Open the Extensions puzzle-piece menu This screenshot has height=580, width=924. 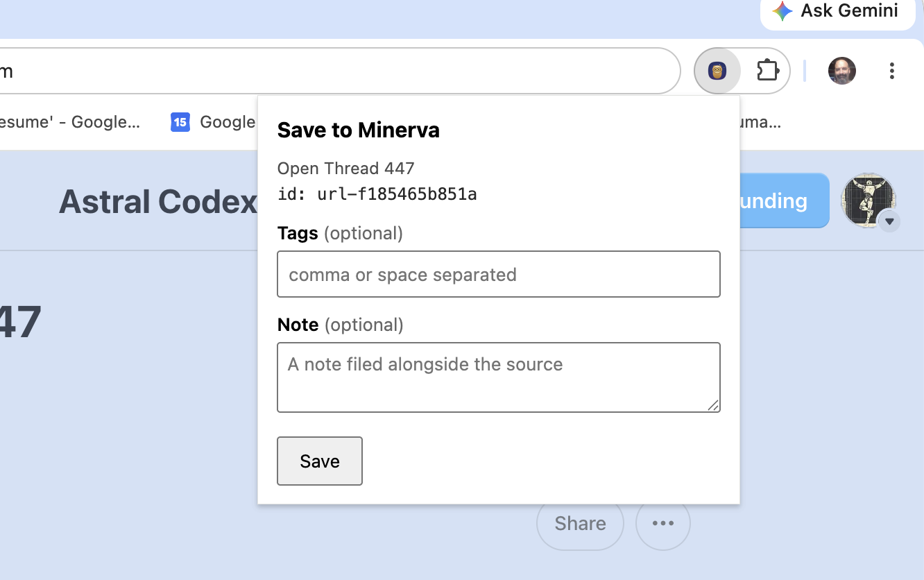768,71
